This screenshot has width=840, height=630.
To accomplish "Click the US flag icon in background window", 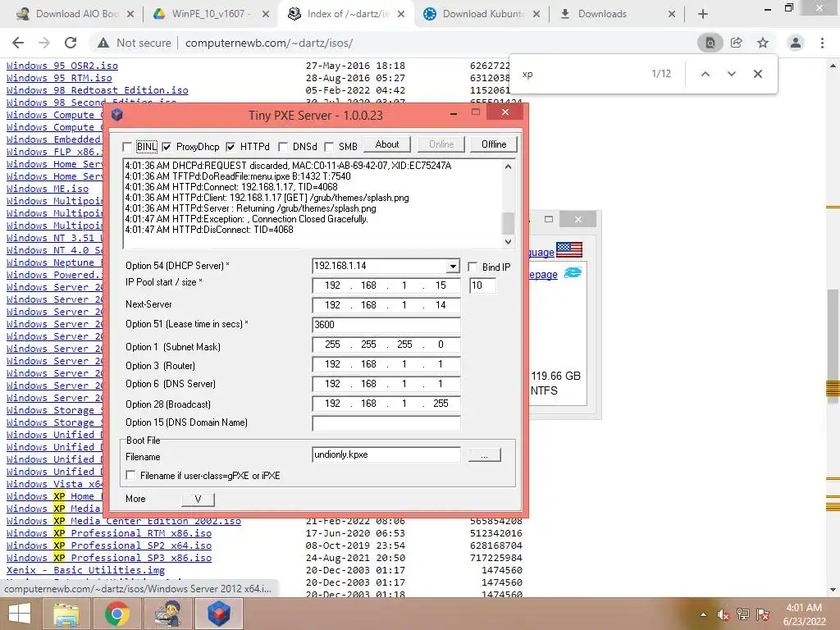I will [x=569, y=249].
